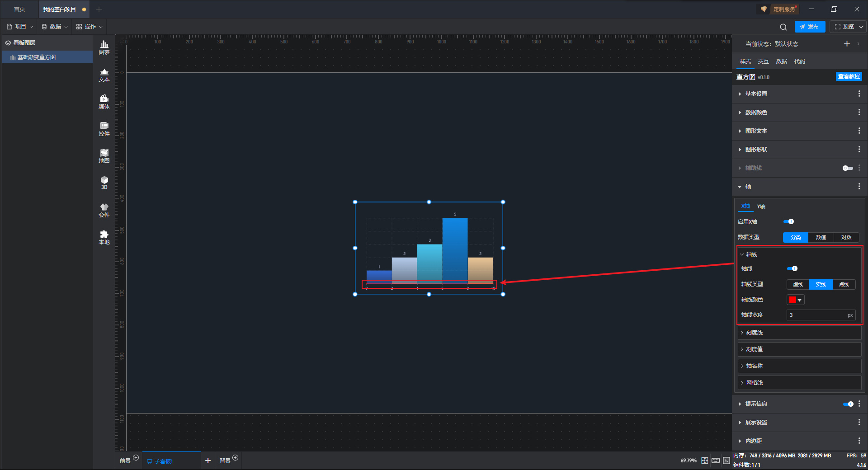Expand the 网格线 subsection
868x470 pixels.
click(799, 382)
